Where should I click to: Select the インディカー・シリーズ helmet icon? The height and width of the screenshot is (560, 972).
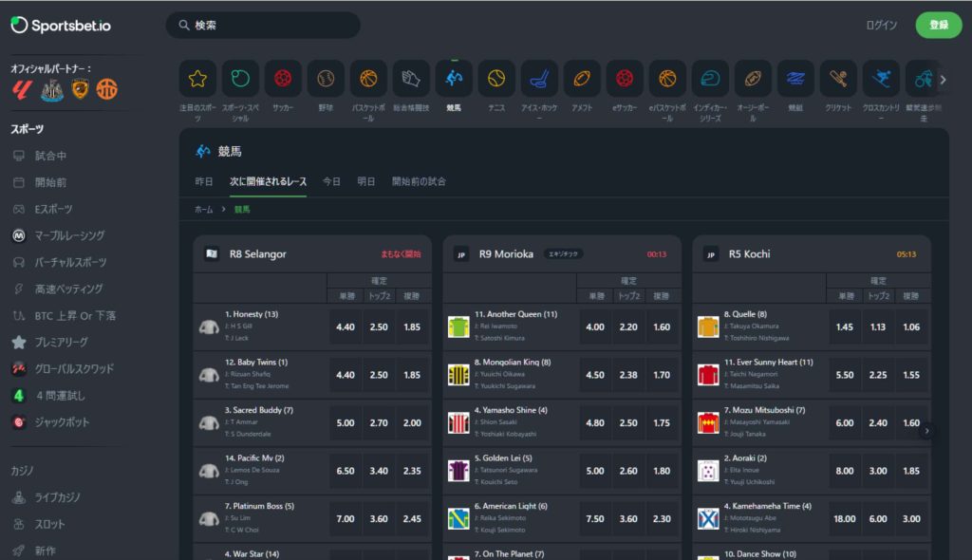click(710, 79)
